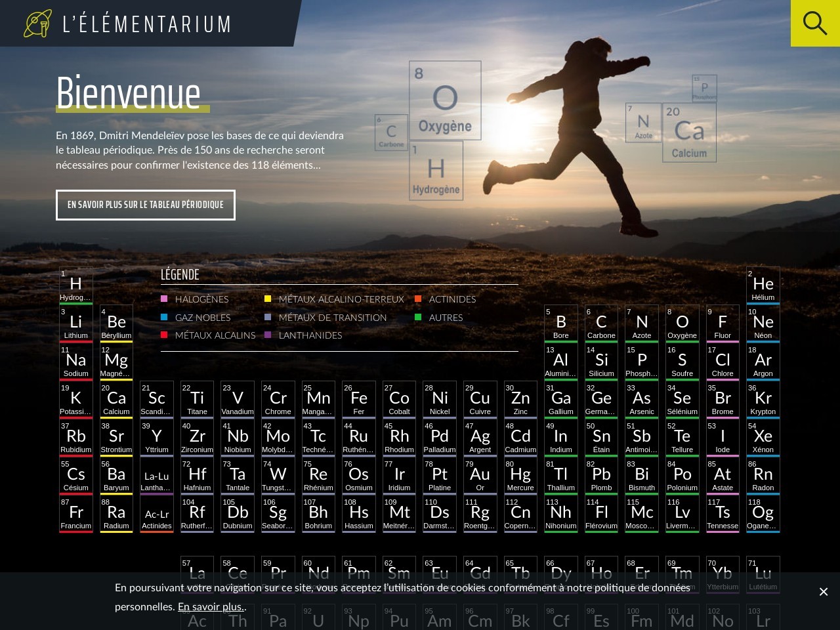Open the Xénon (Xe) element tile
Image resolution: width=840 pixels, height=630 pixels.
click(763, 438)
